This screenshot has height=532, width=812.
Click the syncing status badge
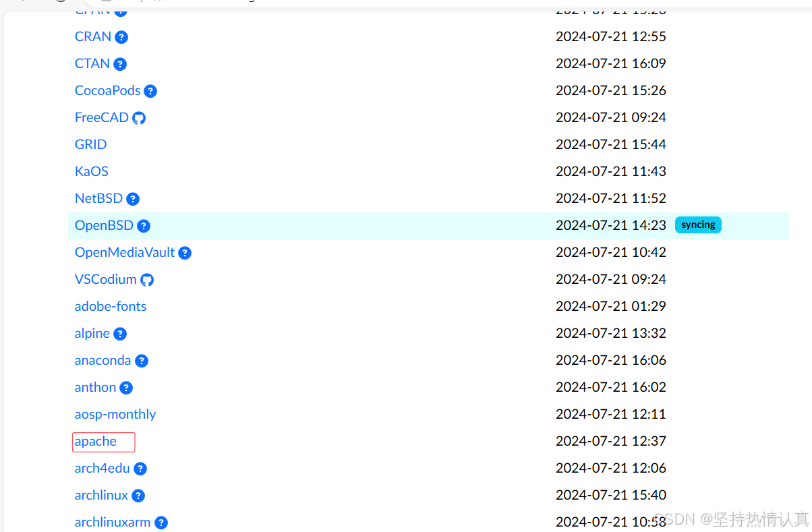point(698,225)
